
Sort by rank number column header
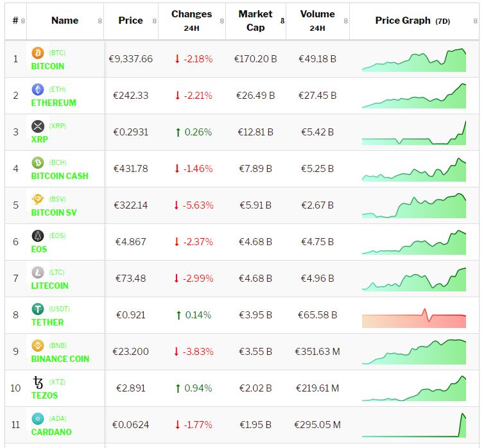point(15,21)
